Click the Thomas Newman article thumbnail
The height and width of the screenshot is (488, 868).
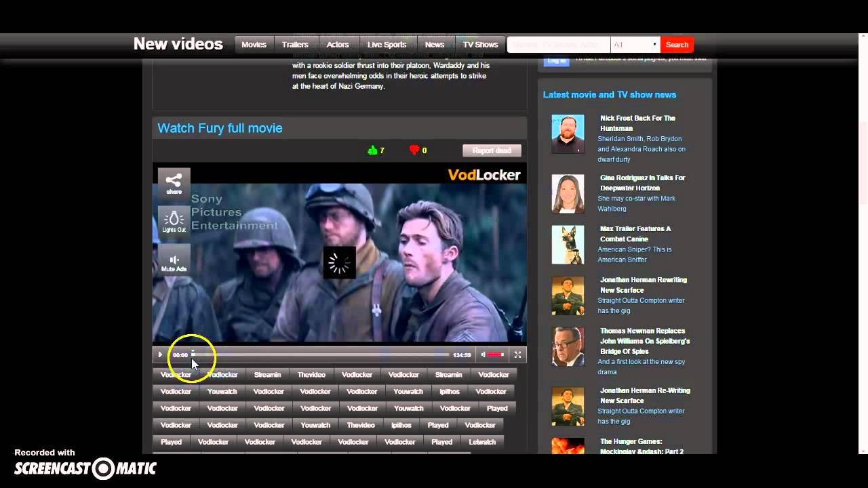568,346
